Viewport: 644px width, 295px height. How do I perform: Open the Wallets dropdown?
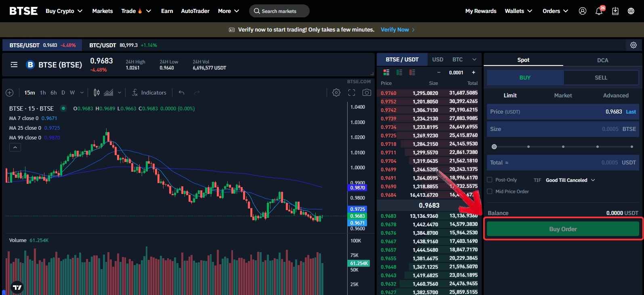518,11
